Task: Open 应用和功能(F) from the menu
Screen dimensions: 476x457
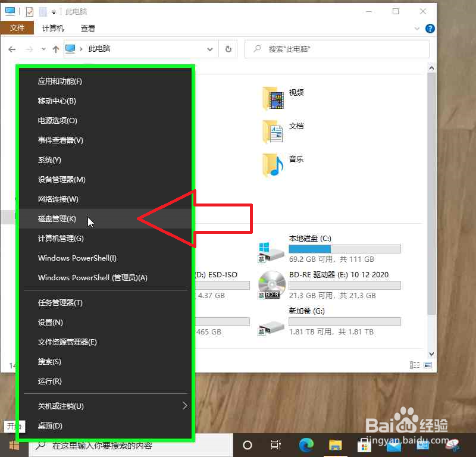Action: 105,82
